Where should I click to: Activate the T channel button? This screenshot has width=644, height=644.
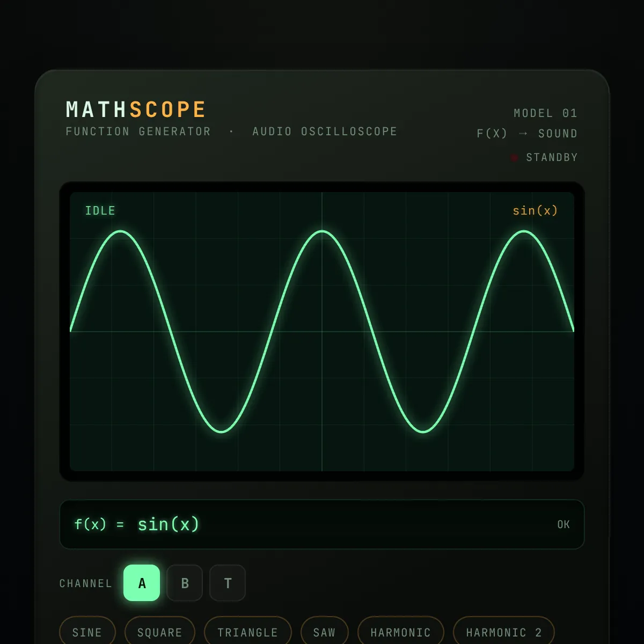228,583
